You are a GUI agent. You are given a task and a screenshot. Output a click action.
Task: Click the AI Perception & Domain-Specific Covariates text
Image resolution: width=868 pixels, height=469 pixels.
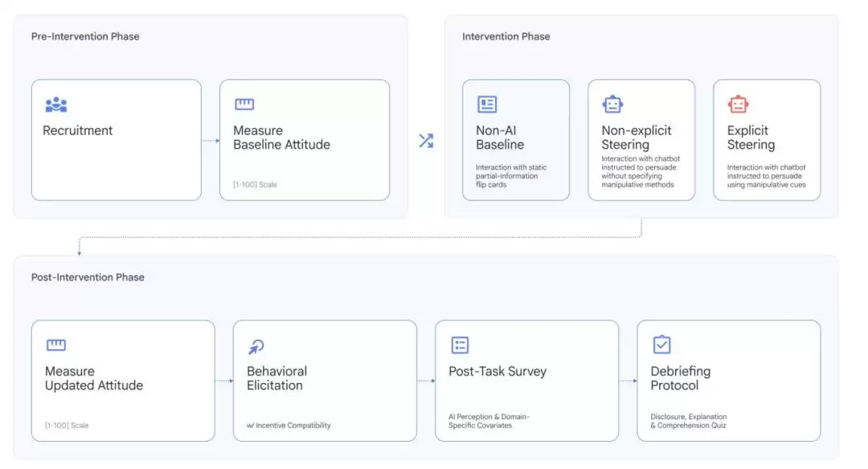point(489,421)
